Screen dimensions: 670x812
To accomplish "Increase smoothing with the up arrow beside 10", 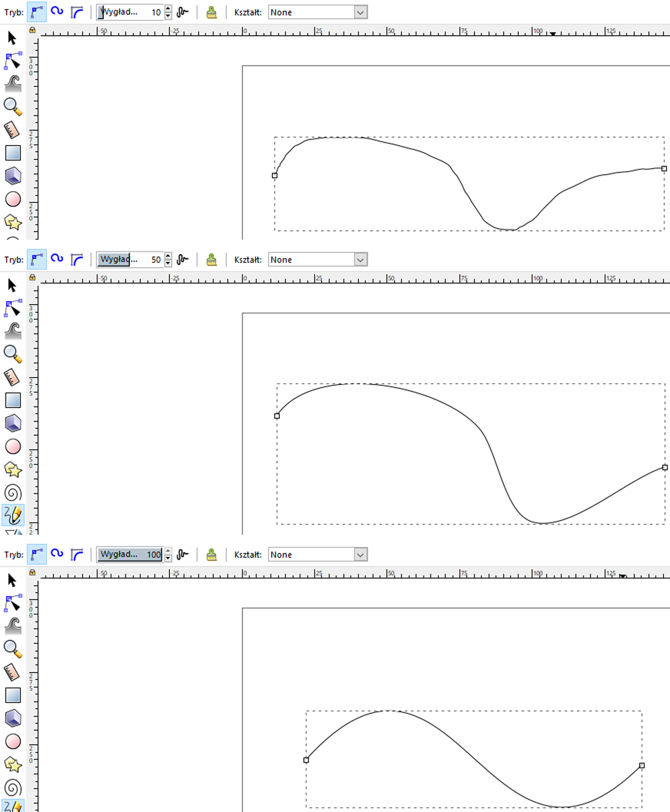I will [x=168, y=9].
